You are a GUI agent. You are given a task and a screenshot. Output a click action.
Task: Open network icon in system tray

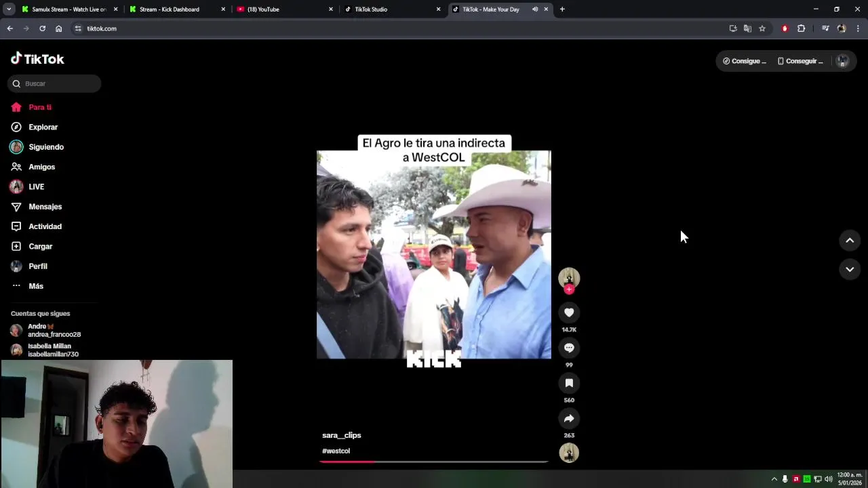coord(818,479)
